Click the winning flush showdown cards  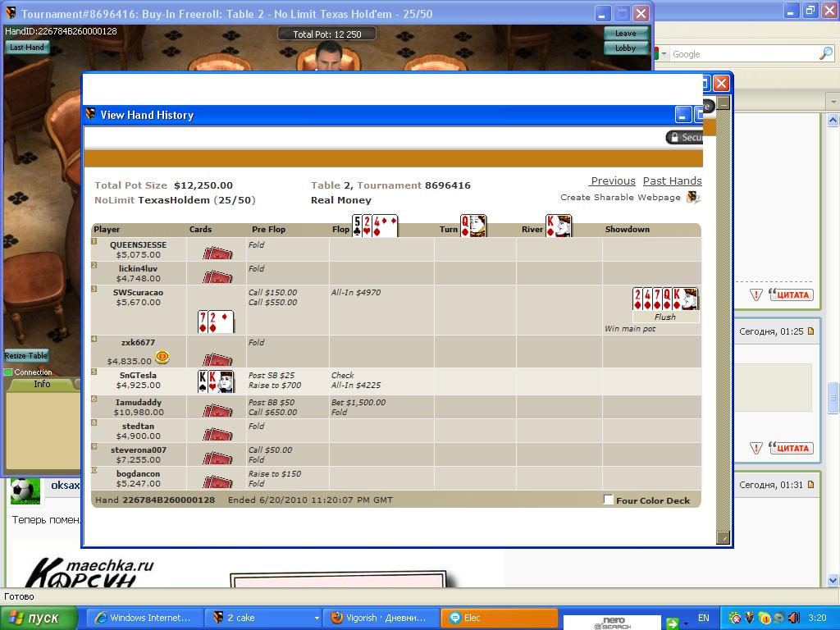(664, 299)
